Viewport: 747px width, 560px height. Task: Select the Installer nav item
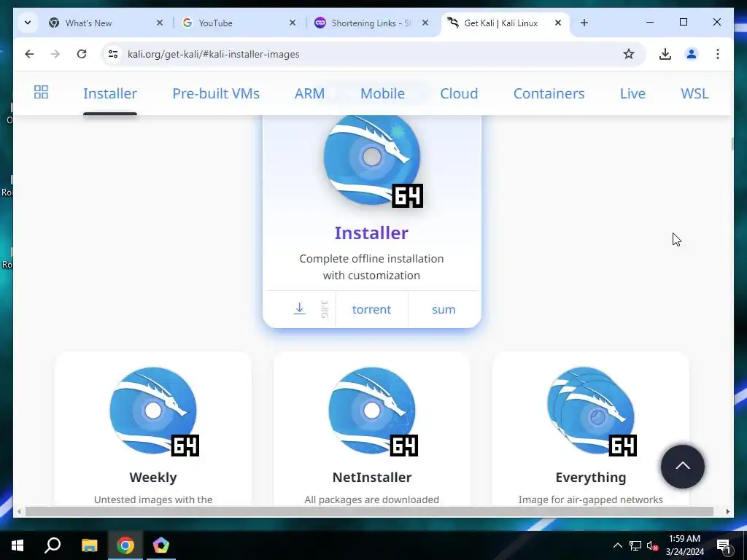click(110, 93)
